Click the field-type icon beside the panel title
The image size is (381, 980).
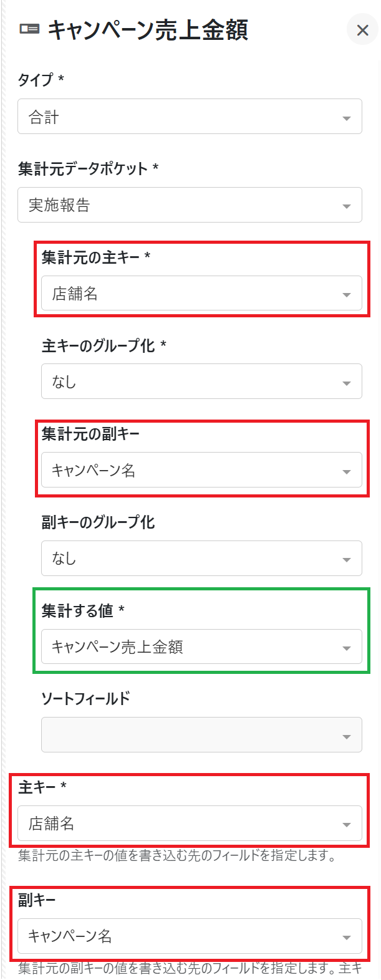coord(29,29)
